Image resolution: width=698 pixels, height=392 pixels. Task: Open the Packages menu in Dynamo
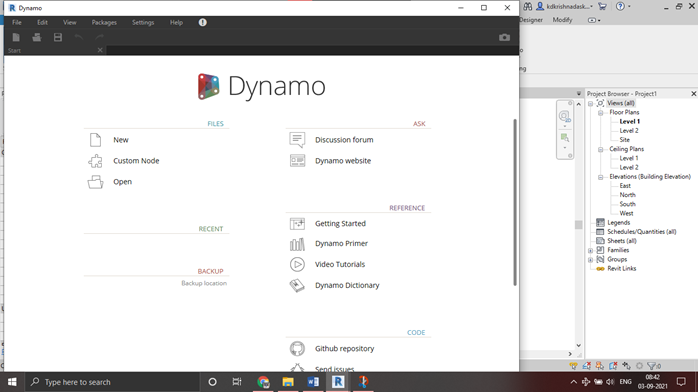104,22
